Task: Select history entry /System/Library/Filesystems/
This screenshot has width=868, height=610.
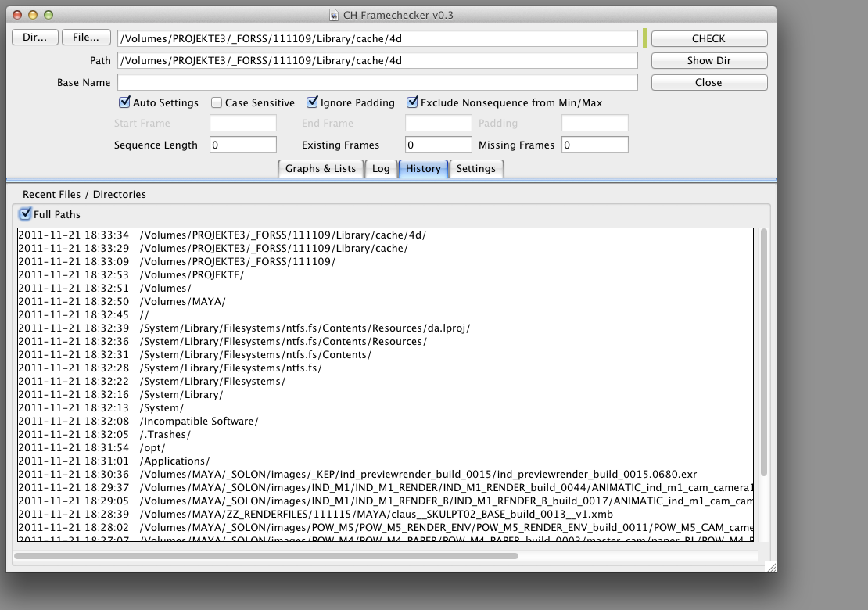Action: coord(386,382)
